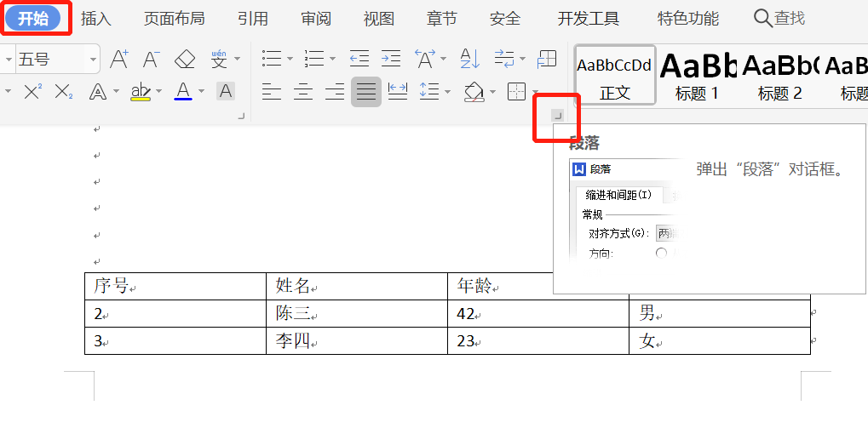Open the Chinese layout A tool
Viewport: 868px width, 428px height.
[x=424, y=58]
